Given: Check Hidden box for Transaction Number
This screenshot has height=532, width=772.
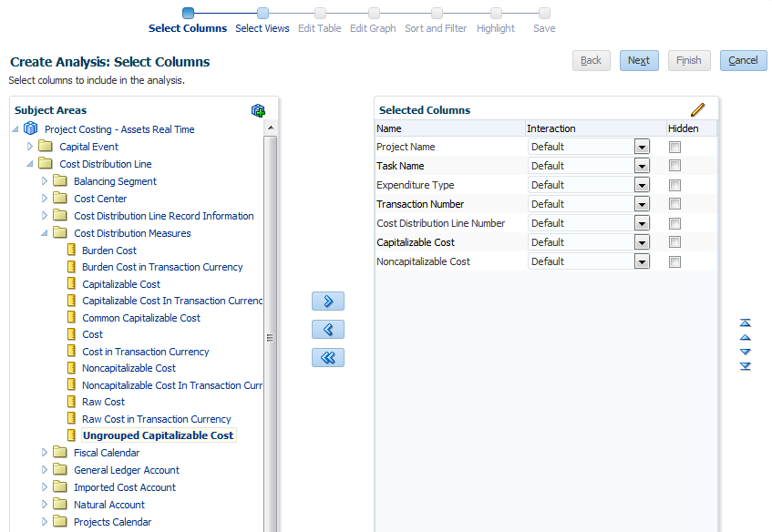Looking at the screenshot, I should [674, 204].
